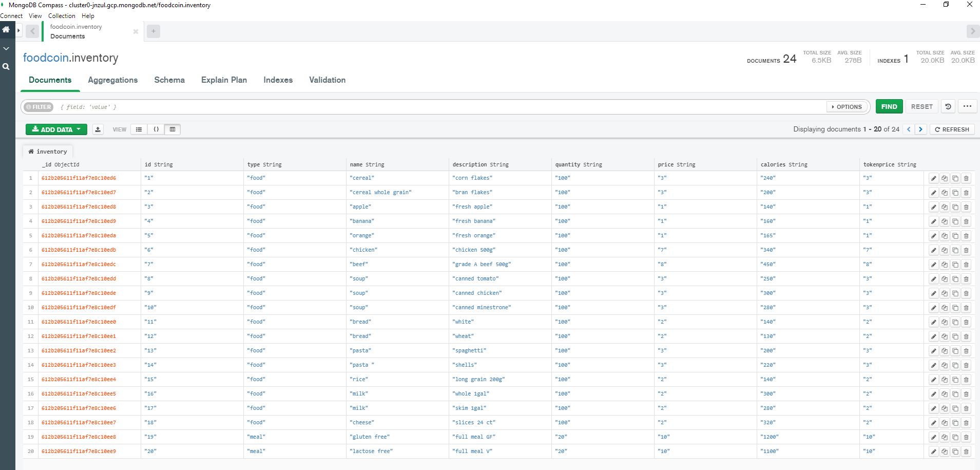This screenshot has height=470, width=980.
Task: Copy the document in the "fresh banana" row
Action: 945,221
